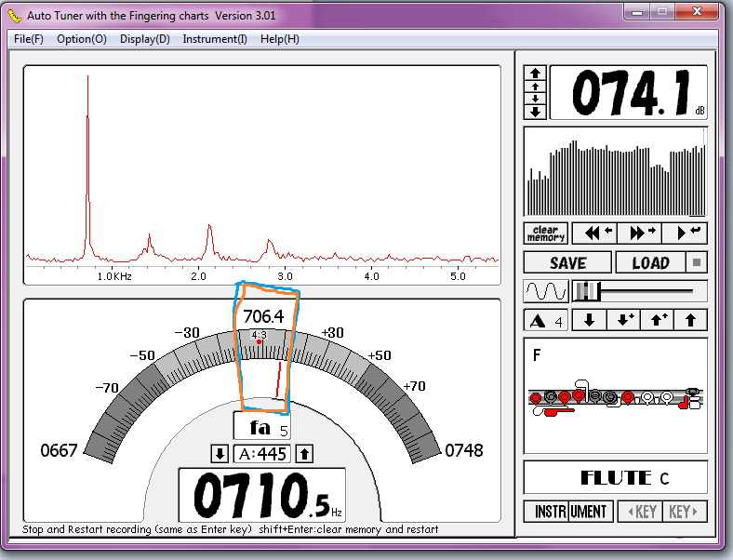The width and height of the screenshot is (733, 560).
Task: Open the Option(O) menu
Action: 82,39
